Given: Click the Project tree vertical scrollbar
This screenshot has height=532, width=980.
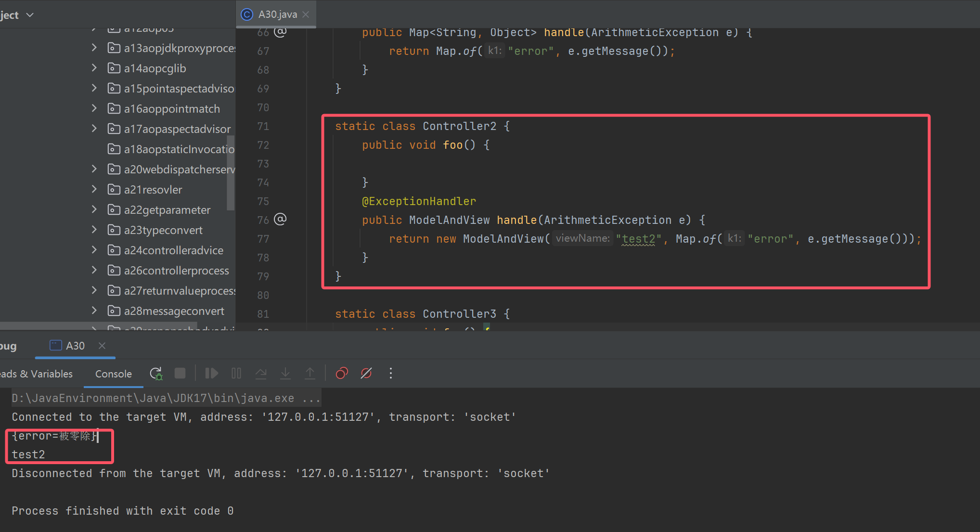Looking at the screenshot, I should coord(231,173).
